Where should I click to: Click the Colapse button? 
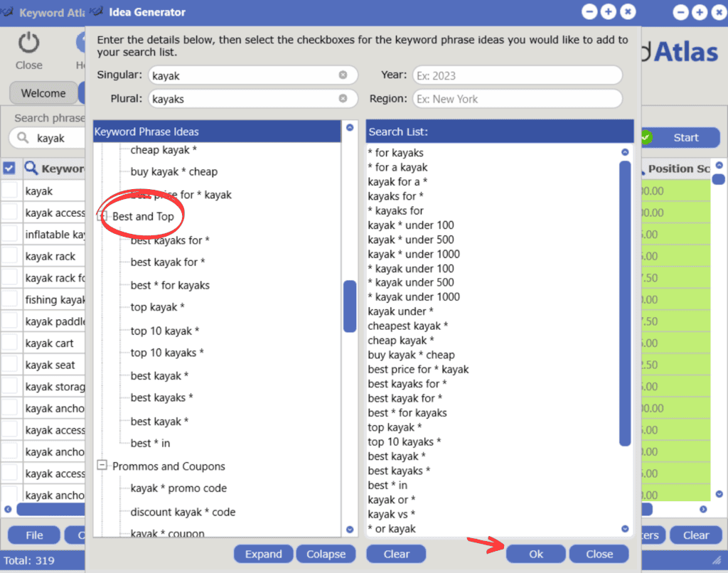tap(326, 554)
